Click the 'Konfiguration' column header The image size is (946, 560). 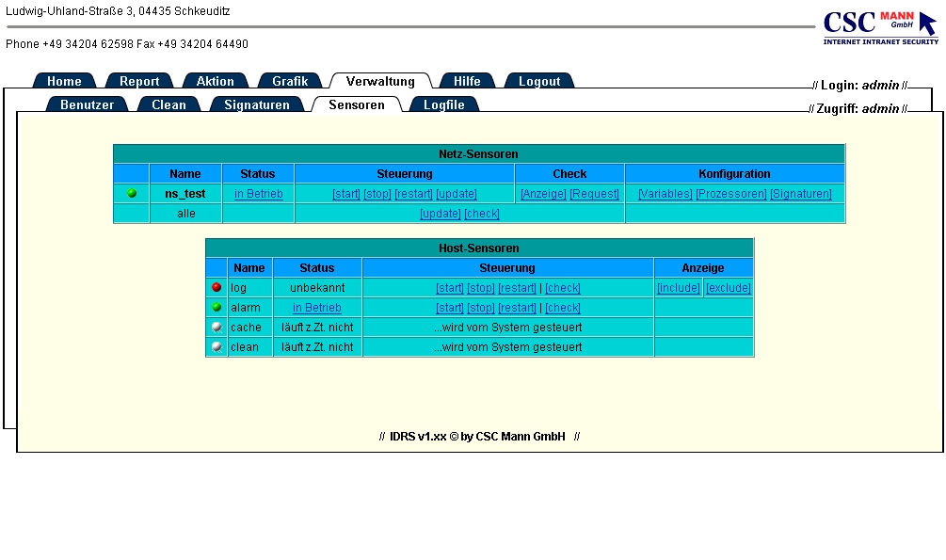pyautogui.click(x=734, y=174)
